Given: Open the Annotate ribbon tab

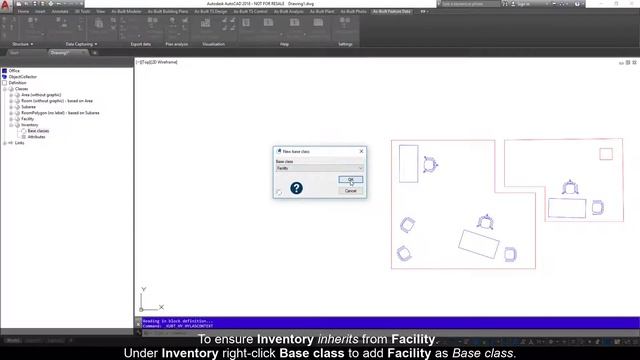Looking at the screenshot, I should coord(60,11).
